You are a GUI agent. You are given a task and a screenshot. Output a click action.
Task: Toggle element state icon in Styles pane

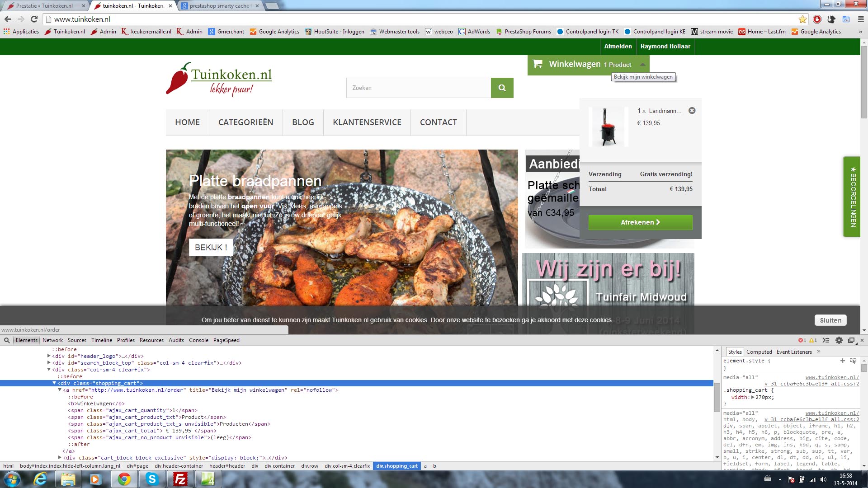point(853,361)
